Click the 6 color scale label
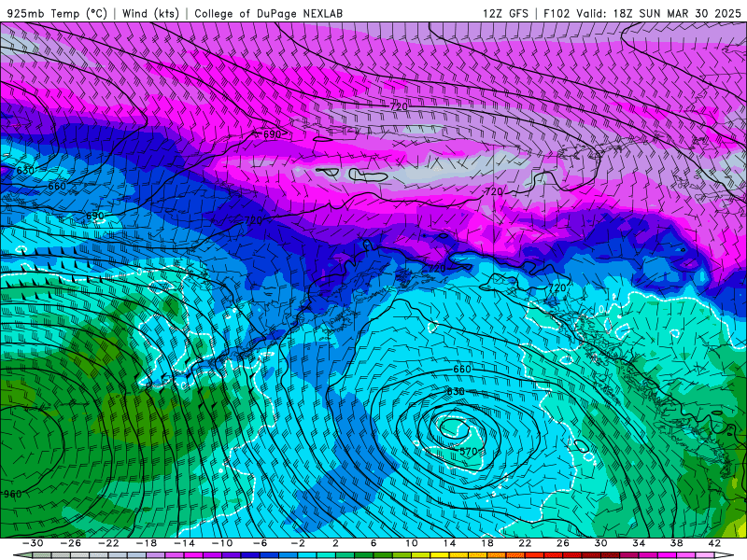Screen dimensions: 747x560 pyautogui.click(x=373, y=543)
